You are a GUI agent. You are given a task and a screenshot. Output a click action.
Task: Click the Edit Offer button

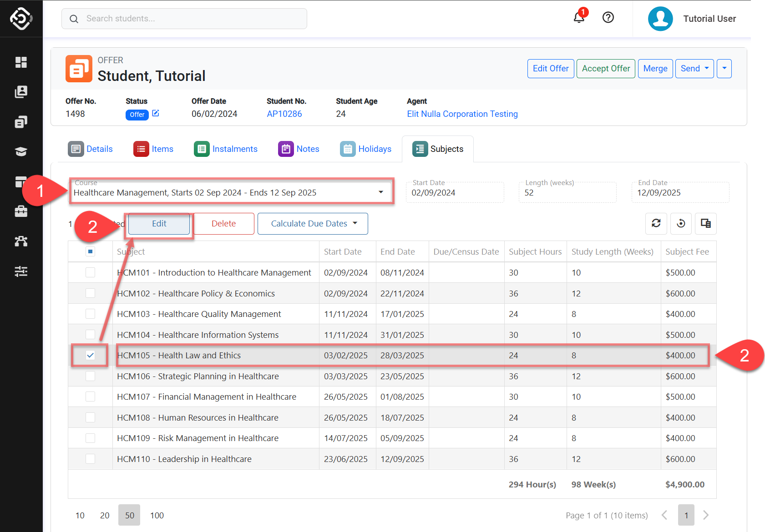pos(551,69)
